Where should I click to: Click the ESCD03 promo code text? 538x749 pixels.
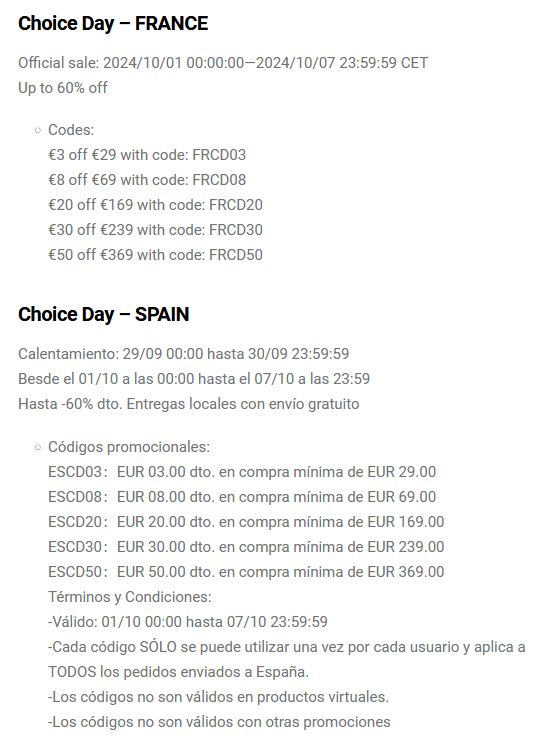(75, 472)
